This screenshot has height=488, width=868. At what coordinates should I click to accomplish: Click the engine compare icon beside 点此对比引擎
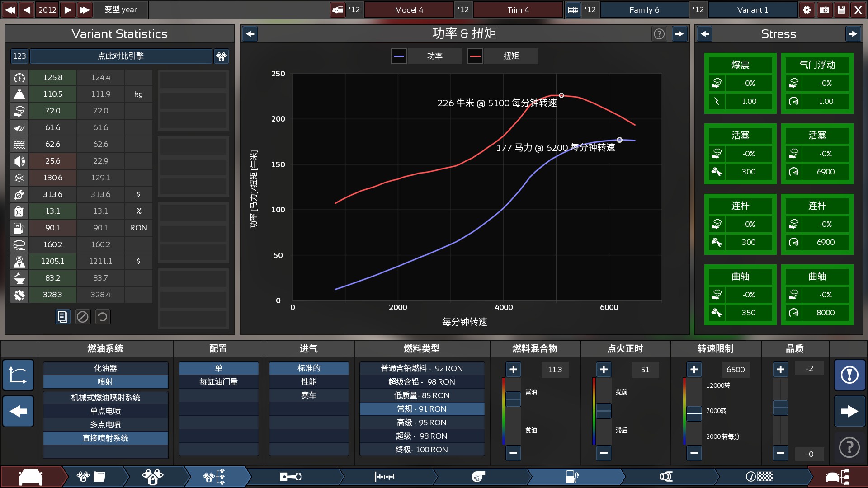point(221,56)
